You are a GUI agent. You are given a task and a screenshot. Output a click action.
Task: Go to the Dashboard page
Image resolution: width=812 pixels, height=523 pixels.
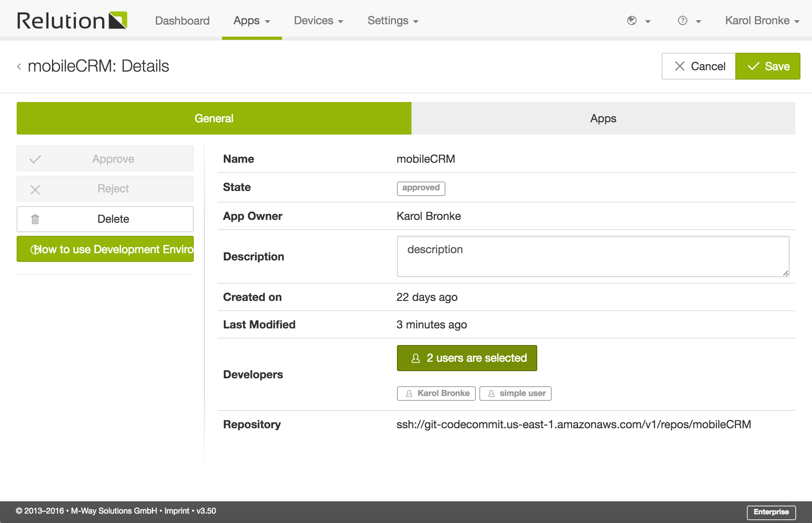click(x=182, y=21)
